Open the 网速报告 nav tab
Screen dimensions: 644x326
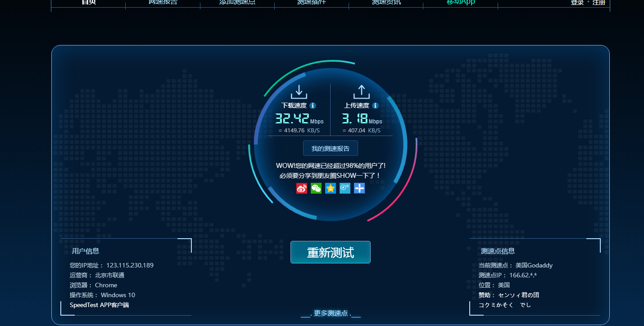[x=163, y=3]
